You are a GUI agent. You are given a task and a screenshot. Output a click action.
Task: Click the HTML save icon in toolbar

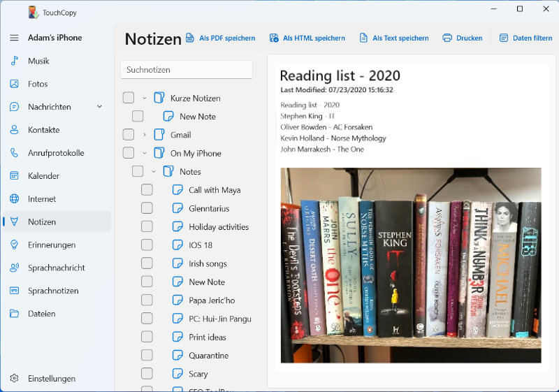click(274, 38)
